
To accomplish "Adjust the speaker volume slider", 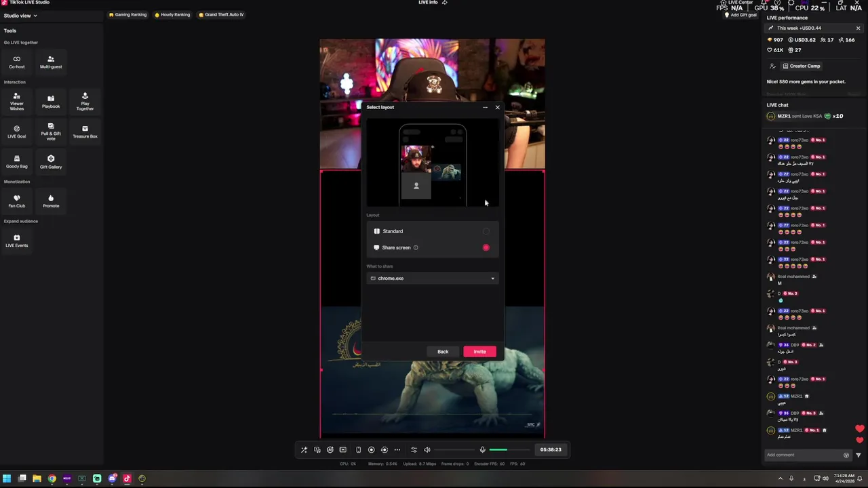I will tap(454, 449).
